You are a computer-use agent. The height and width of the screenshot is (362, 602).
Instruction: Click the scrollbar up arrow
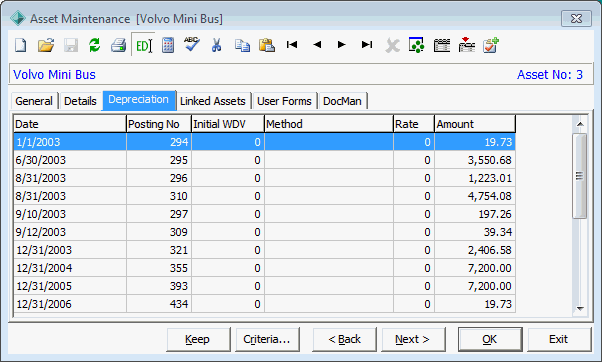(x=580, y=124)
